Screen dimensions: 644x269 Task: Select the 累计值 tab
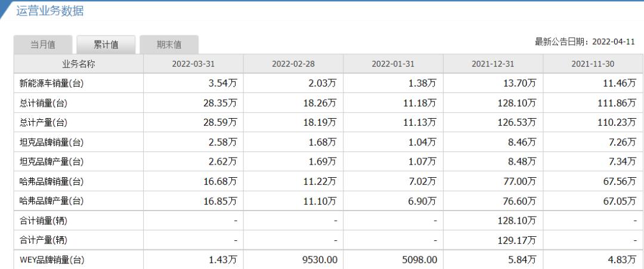click(x=106, y=44)
